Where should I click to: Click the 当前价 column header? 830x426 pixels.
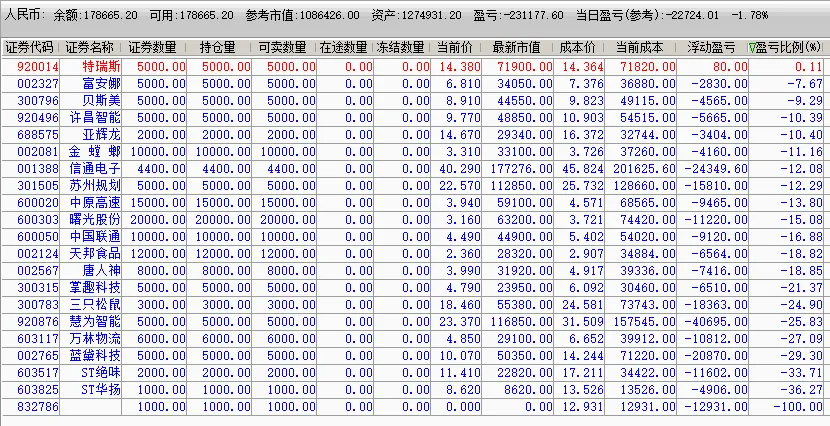click(455, 48)
